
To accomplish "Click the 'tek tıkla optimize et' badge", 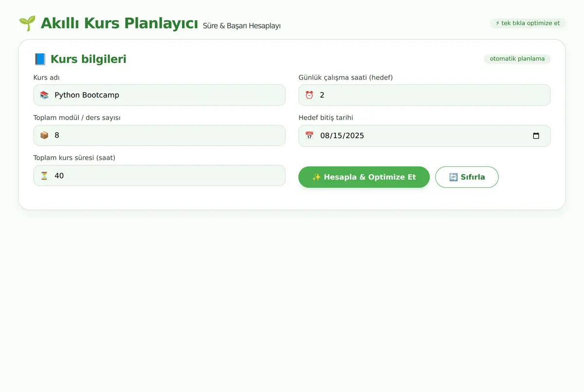I will pos(528,23).
